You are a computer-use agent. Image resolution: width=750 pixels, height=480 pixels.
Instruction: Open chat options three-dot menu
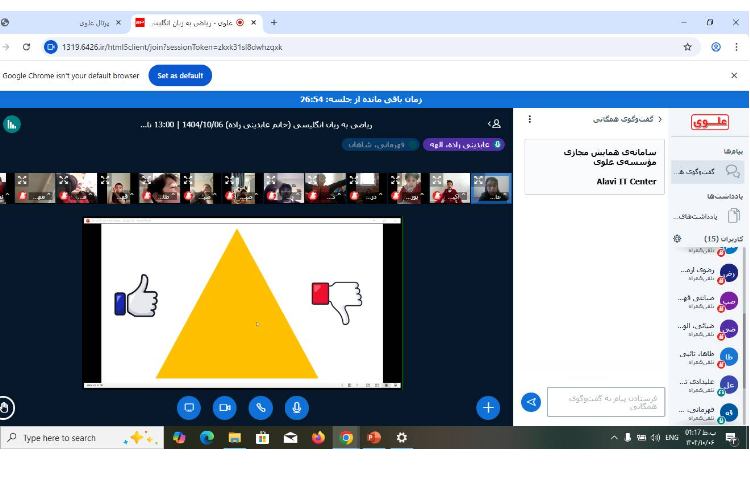tap(530, 119)
